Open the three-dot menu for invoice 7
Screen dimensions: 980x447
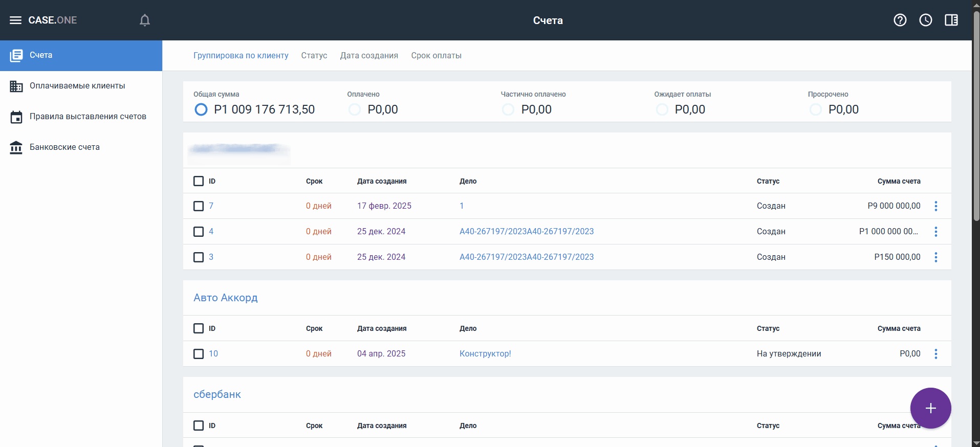(935, 206)
